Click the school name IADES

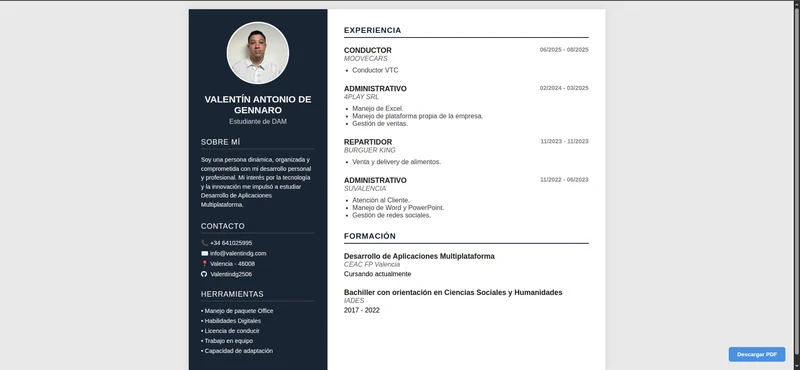354,301
